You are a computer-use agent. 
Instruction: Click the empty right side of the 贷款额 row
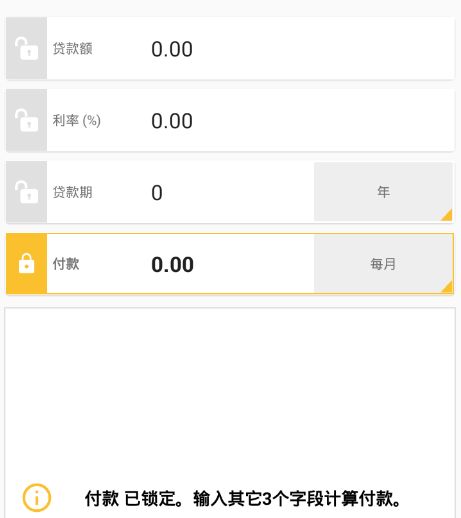pos(323,49)
